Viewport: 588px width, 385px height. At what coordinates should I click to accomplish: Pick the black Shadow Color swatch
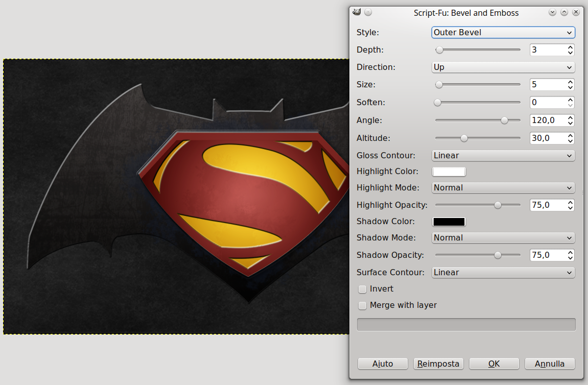coord(449,222)
